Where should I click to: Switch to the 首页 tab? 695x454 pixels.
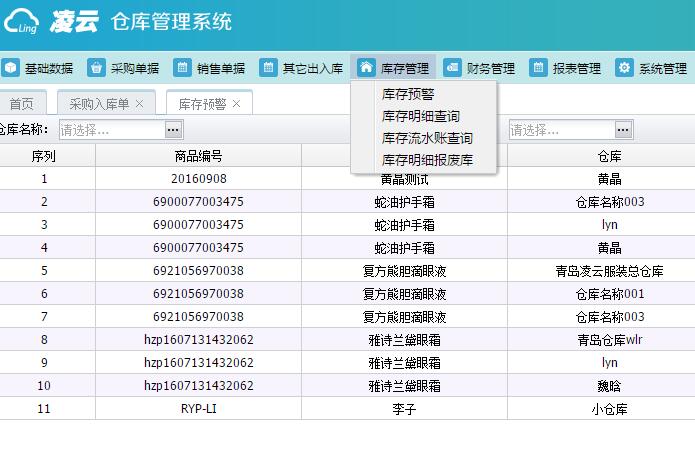point(21,104)
